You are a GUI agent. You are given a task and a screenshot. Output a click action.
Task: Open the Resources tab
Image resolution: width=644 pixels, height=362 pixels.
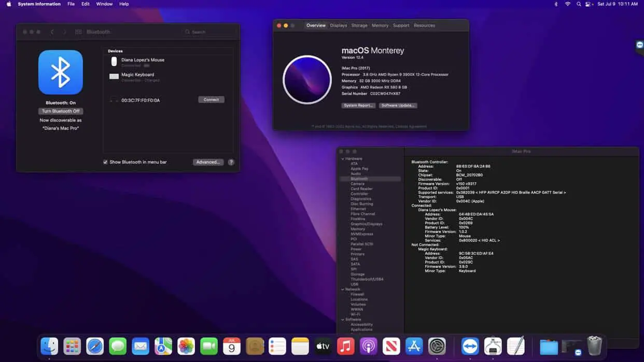click(424, 25)
